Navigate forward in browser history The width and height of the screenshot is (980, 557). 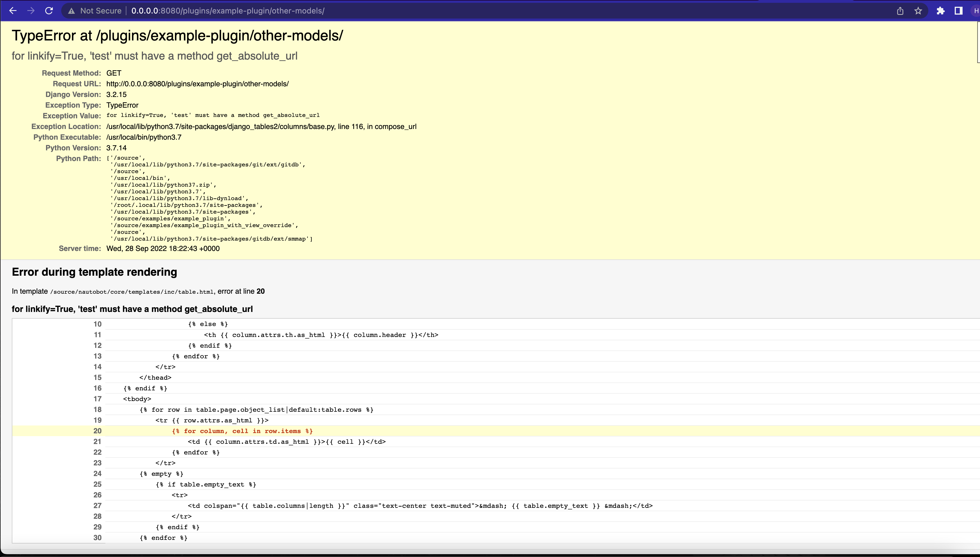[31, 11]
